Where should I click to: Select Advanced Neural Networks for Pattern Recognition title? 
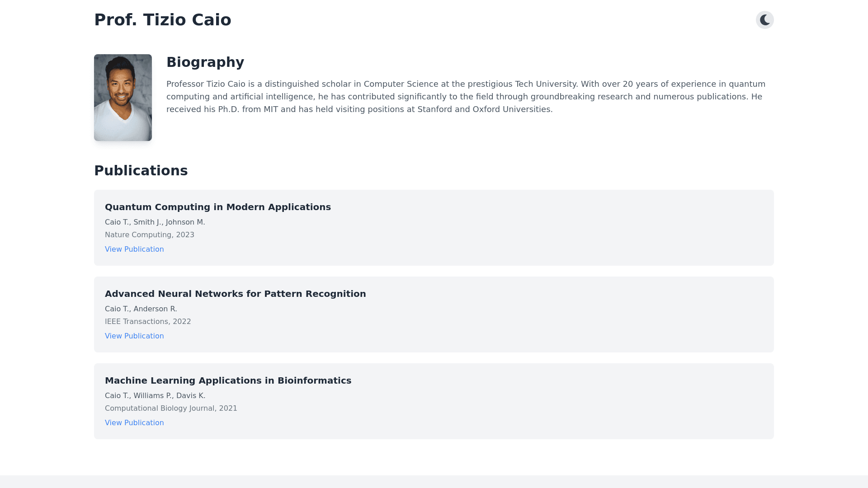click(236, 294)
